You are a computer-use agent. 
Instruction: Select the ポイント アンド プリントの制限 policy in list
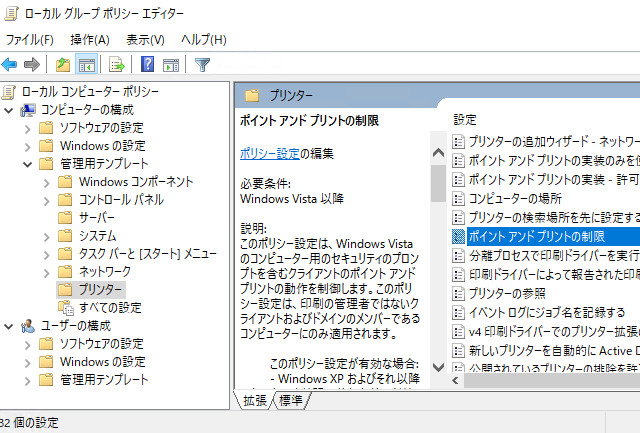[x=535, y=236]
